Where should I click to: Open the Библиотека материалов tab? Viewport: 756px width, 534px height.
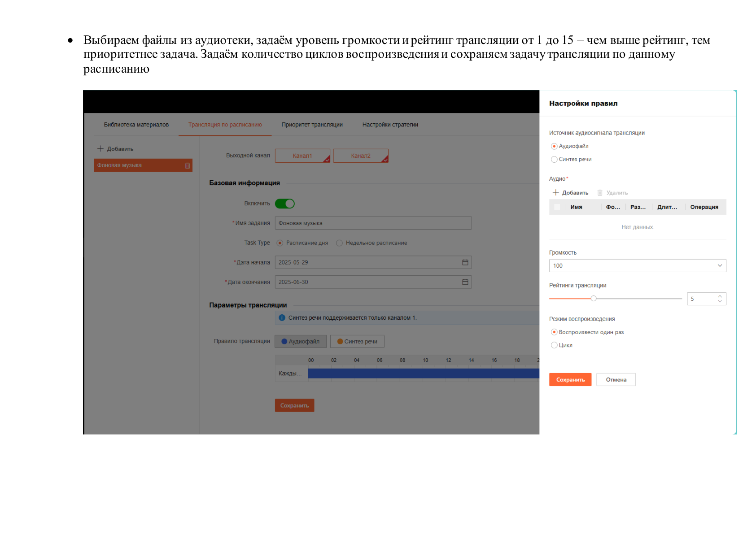pos(136,125)
